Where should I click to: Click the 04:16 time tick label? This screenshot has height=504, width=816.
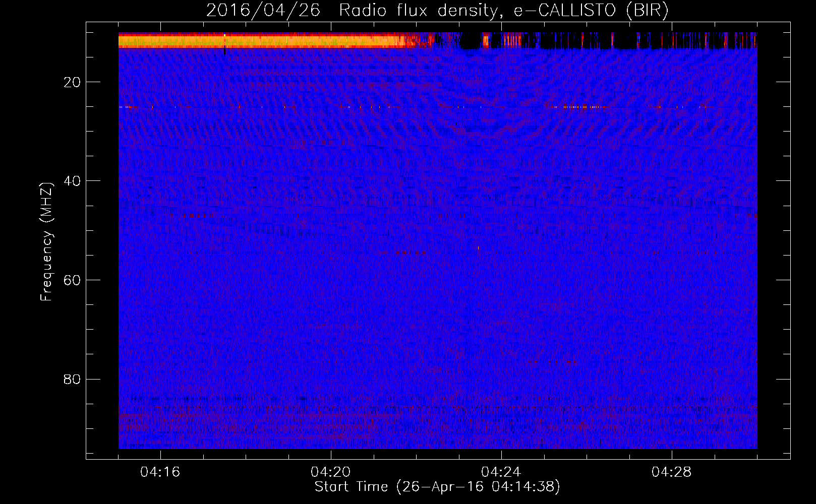[x=160, y=472]
